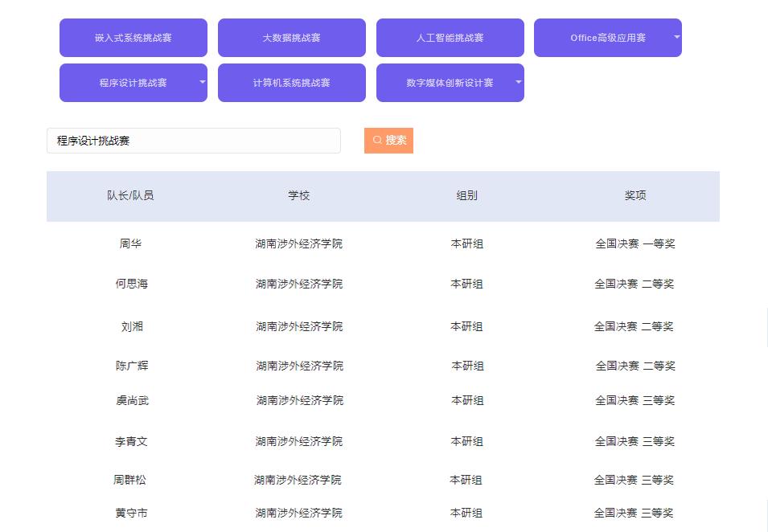This screenshot has height=532, width=768.
Task: Click the award cell in 虞尚武's row
Action: click(635, 400)
